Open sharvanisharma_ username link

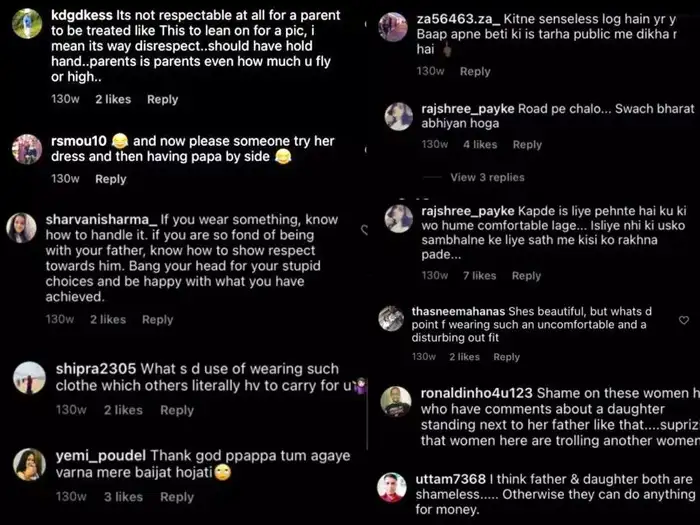(x=101, y=220)
